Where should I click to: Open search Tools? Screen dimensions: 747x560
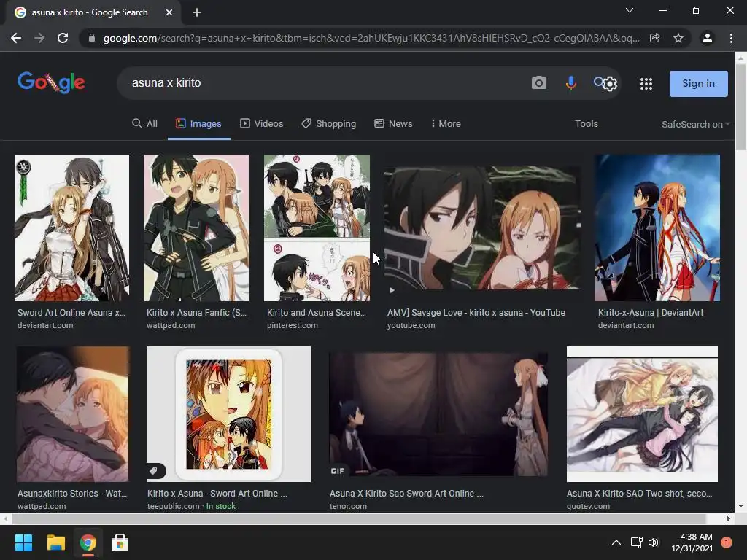pyautogui.click(x=587, y=124)
